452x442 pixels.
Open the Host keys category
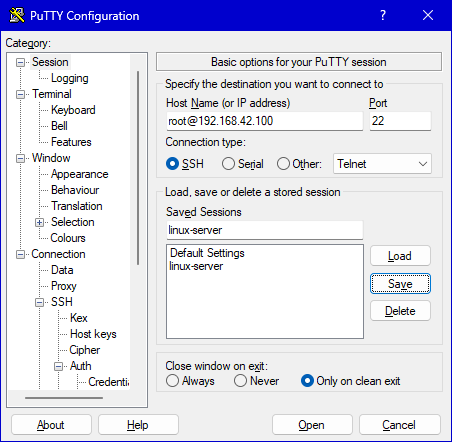93,334
